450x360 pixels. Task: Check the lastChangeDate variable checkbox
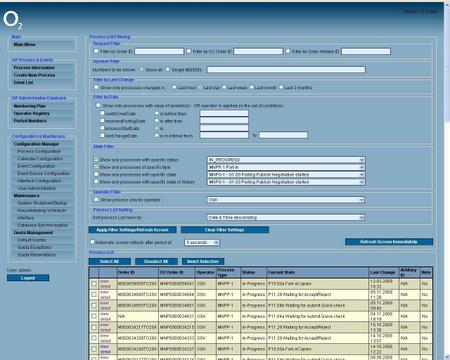pyautogui.click(x=102, y=135)
